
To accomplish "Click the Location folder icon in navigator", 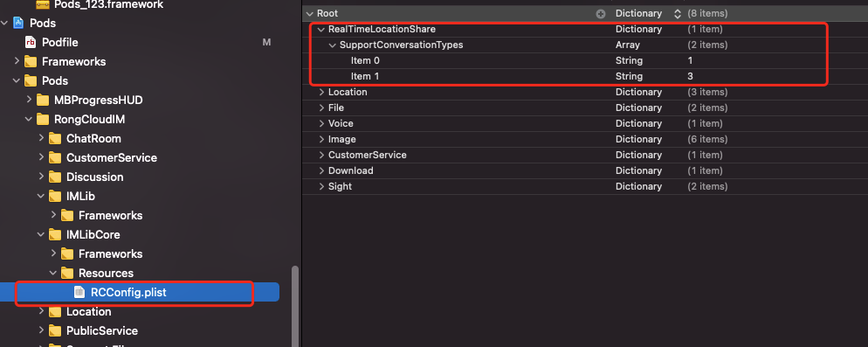I will click(55, 312).
